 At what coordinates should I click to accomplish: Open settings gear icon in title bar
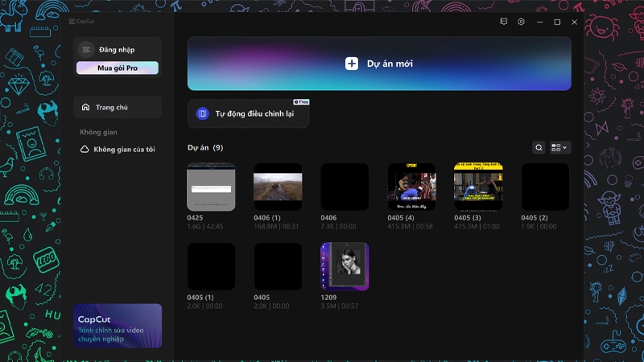[x=521, y=22]
